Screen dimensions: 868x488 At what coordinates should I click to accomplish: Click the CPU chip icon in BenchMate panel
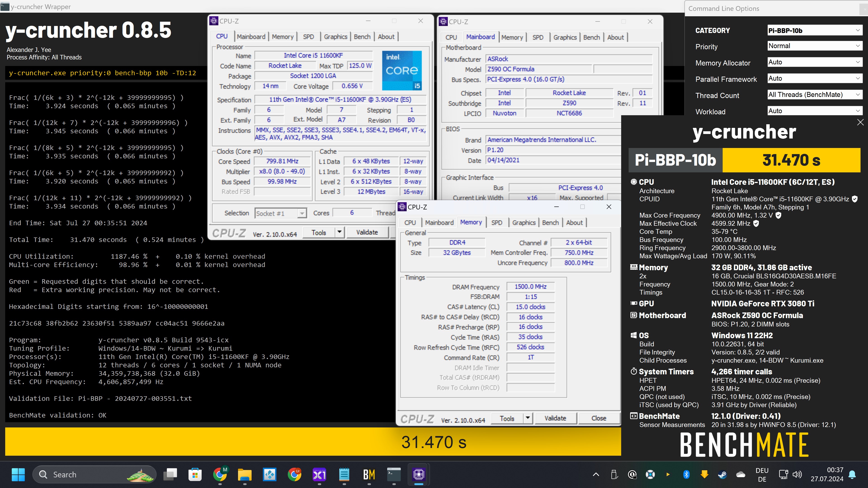click(633, 182)
